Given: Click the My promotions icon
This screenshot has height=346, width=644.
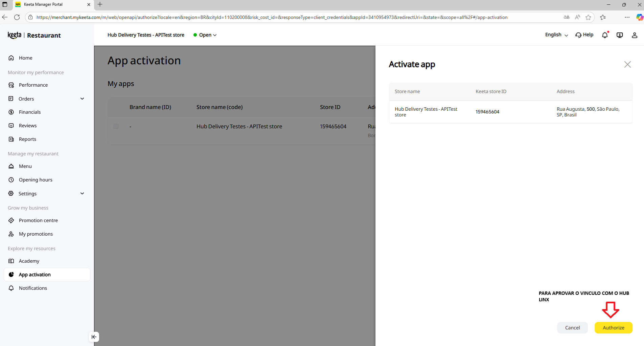Looking at the screenshot, I should tap(11, 234).
